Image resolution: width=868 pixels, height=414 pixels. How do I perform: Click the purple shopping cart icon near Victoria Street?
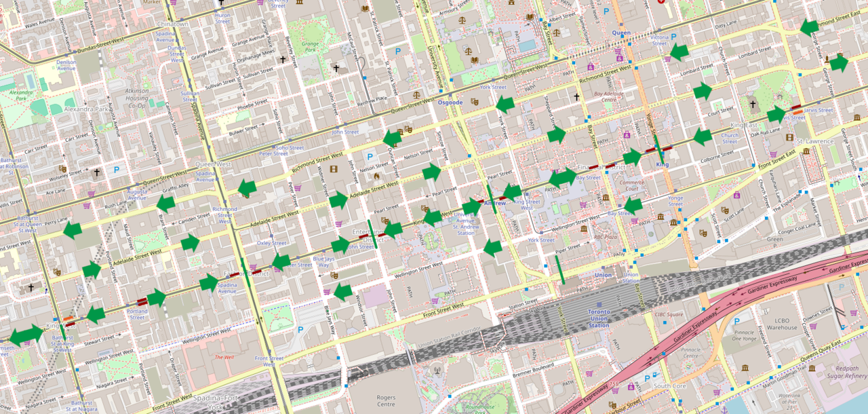pyautogui.click(x=668, y=58)
